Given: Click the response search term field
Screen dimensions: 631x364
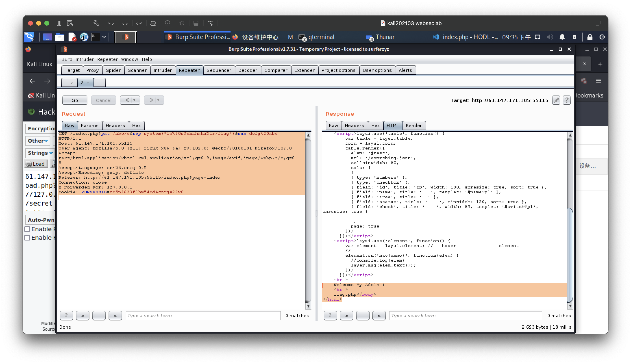Looking at the screenshot, I should click(x=466, y=315).
